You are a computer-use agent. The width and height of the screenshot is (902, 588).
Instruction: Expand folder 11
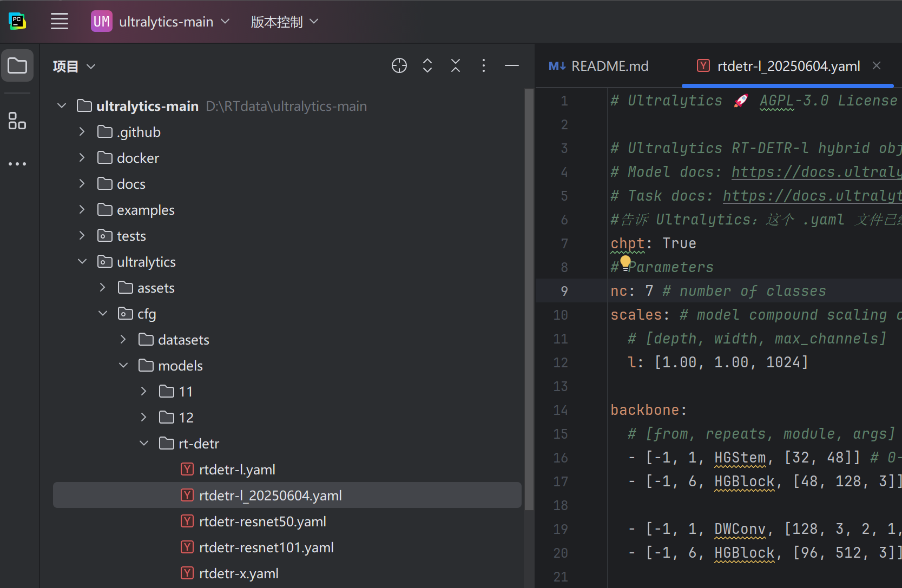[144, 391]
